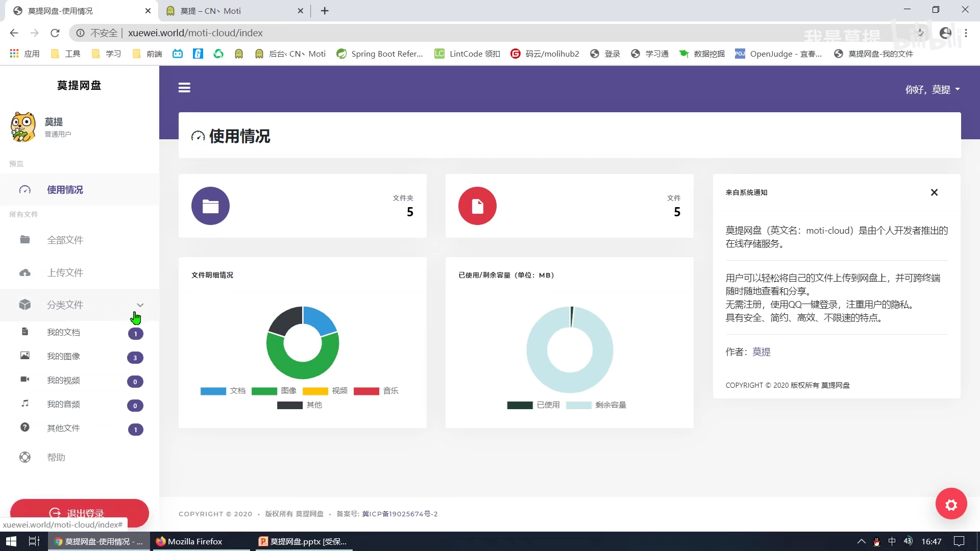980x551 pixels.
Task: Toggle 图像 legend in file detail chart
Action: click(x=264, y=391)
